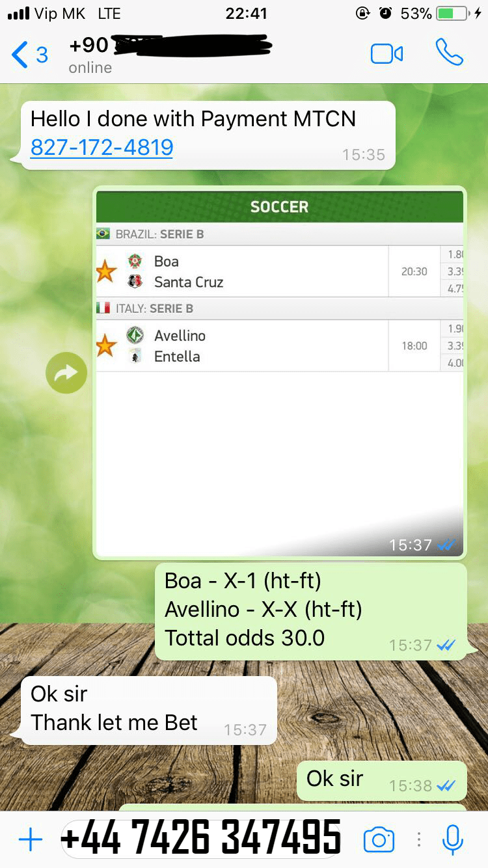Viewport: 488px width, 868px height.
Task: Open MTCN number link 827-172-4819
Action: point(102,148)
